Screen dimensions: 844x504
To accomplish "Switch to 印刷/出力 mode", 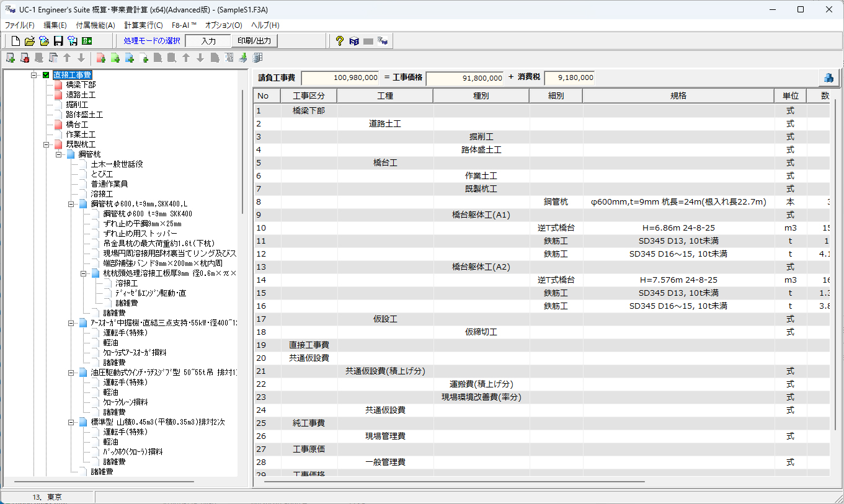I will pyautogui.click(x=254, y=41).
